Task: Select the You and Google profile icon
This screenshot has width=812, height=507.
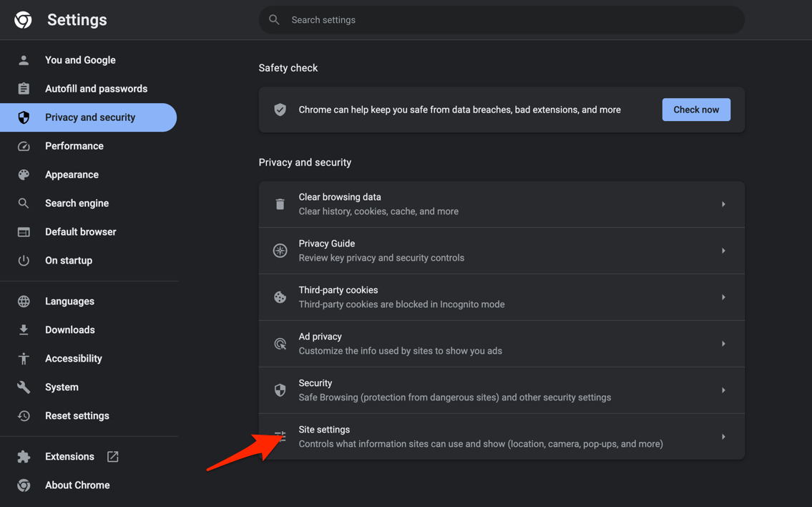Action: pyautogui.click(x=24, y=59)
